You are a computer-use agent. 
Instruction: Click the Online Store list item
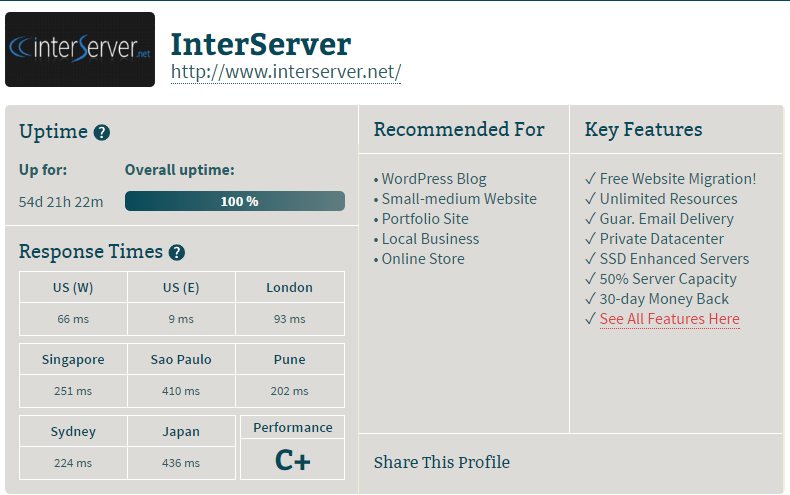click(x=423, y=259)
